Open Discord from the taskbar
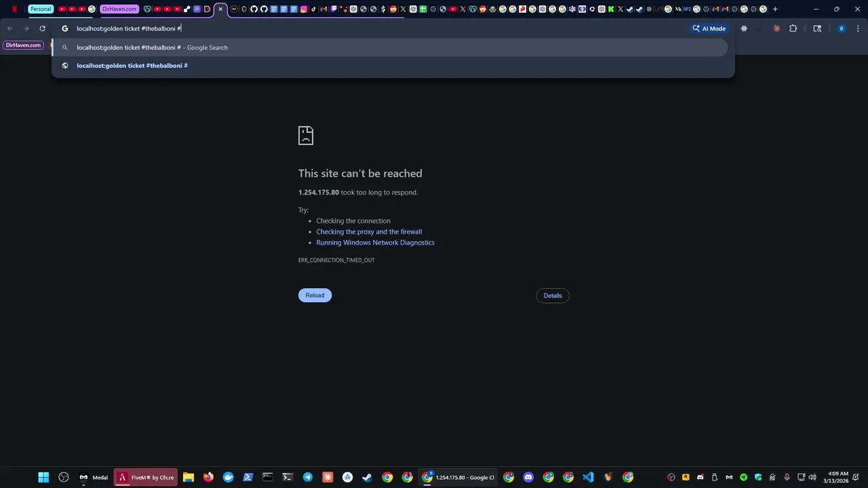 click(x=528, y=477)
